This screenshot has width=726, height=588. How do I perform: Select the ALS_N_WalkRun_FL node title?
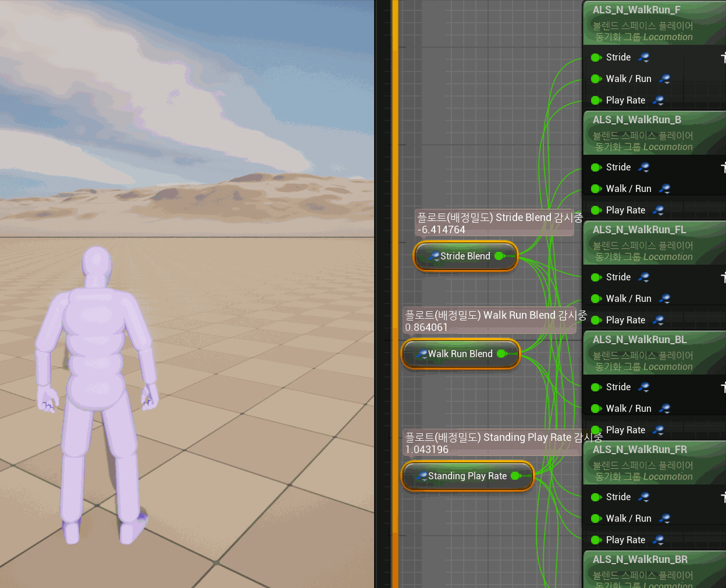639,230
